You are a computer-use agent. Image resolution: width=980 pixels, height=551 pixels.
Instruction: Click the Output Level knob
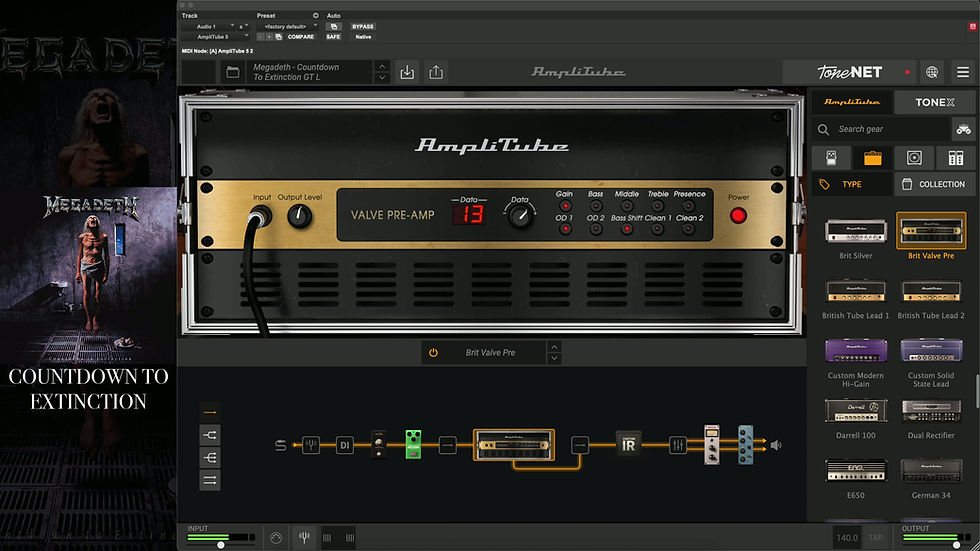point(299,216)
